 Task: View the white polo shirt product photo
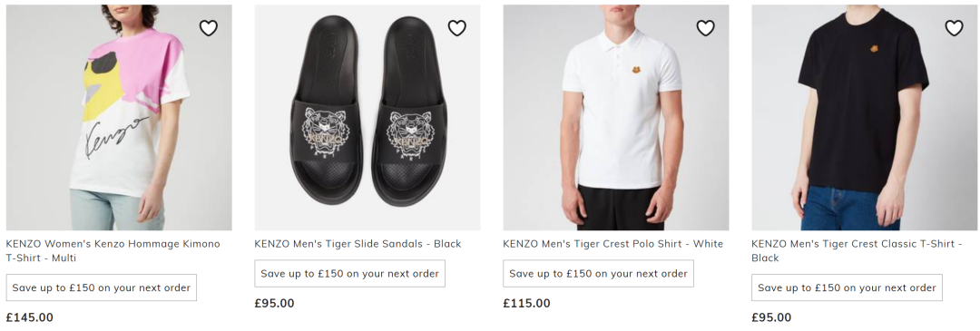[x=615, y=117]
